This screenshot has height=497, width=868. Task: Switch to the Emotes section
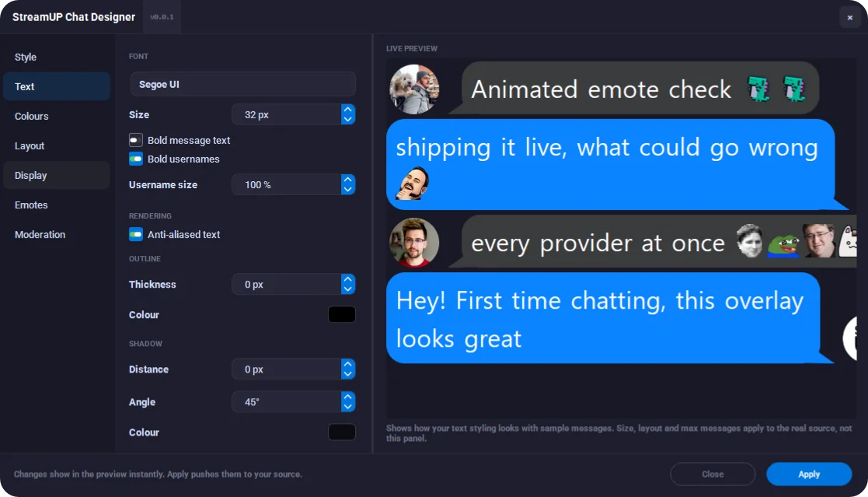57,205
